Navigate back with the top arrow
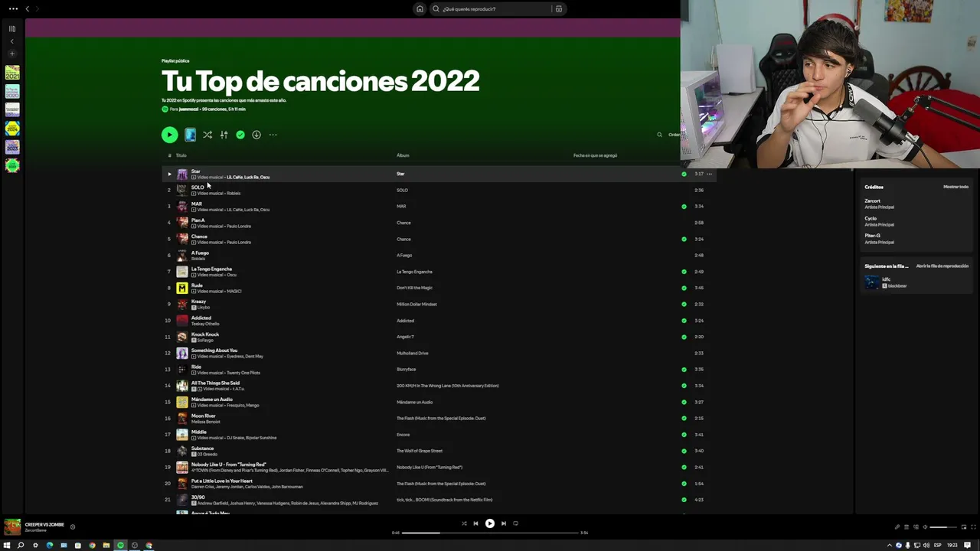 point(28,9)
